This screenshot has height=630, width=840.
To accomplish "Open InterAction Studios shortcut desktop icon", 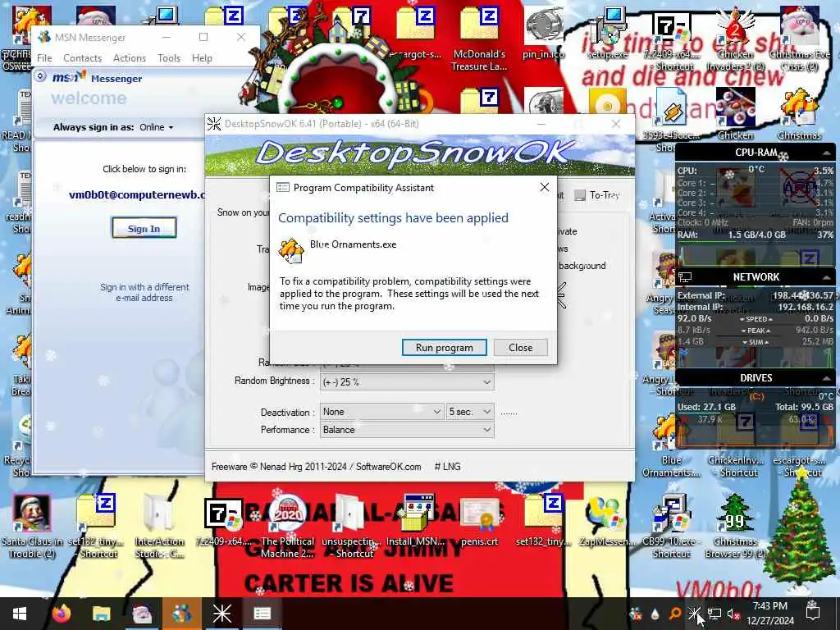I will pyautogui.click(x=159, y=527).
